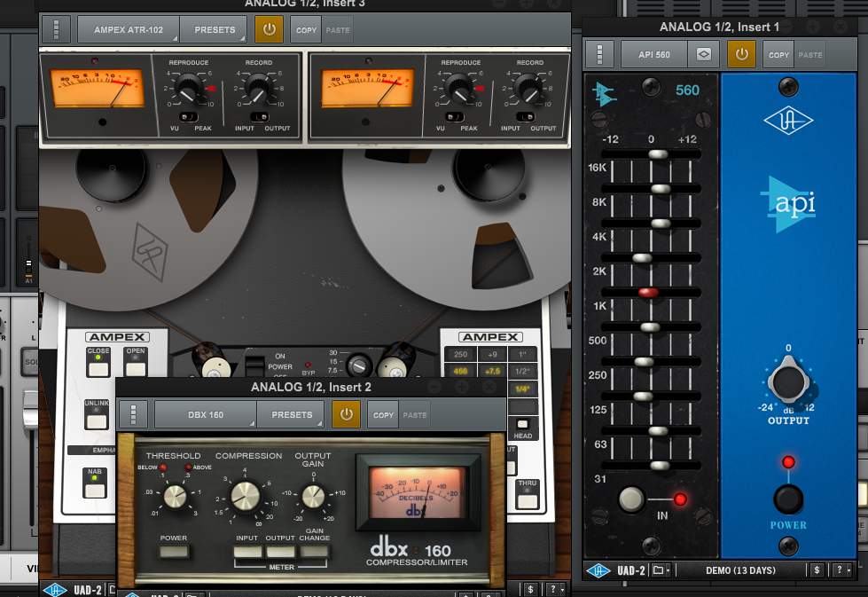
Task: Select +7.5 calibration level
Action: coord(492,371)
